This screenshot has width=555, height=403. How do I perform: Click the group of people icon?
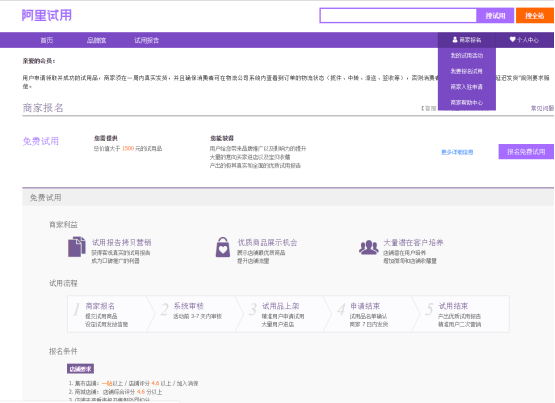[368, 247]
